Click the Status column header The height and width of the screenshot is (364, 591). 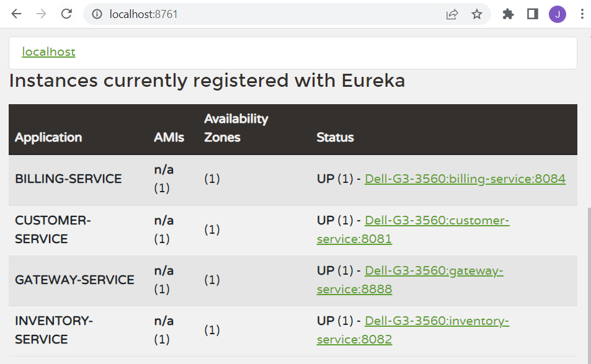coord(335,138)
